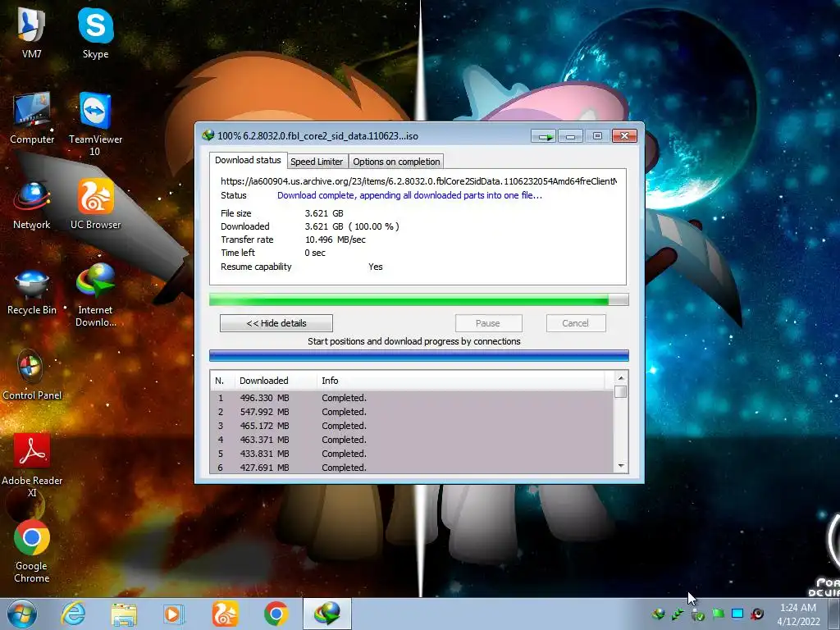Viewport: 840px width, 630px height.
Task: Open Windows Media Player from the taskbar
Action: tap(173, 614)
